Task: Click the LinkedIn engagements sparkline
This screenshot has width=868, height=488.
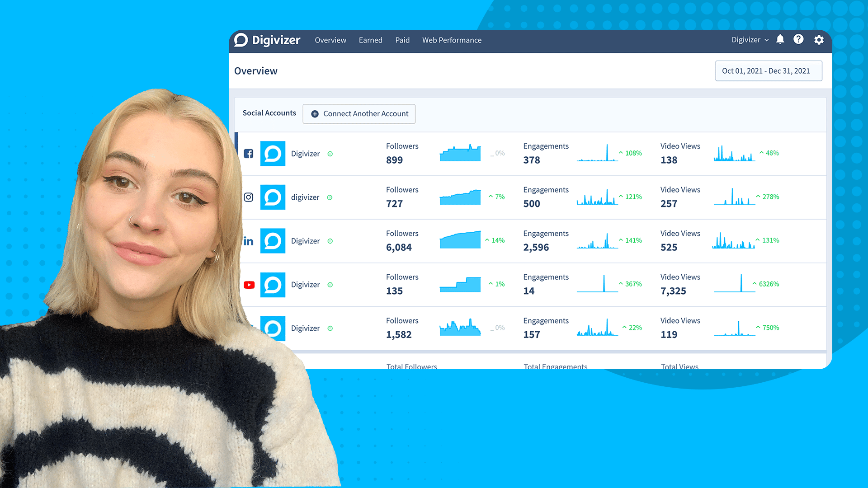Action: coord(597,240)
